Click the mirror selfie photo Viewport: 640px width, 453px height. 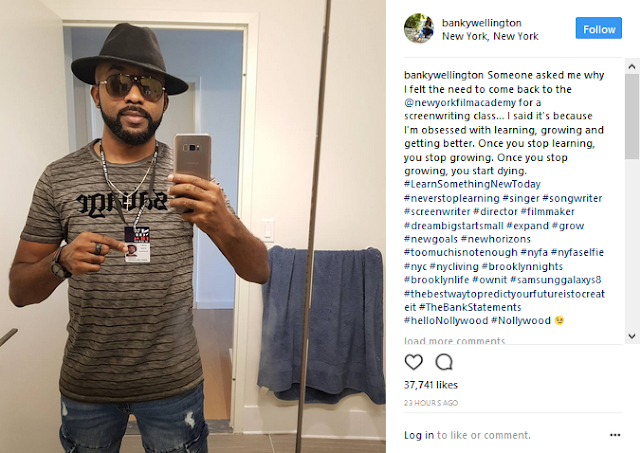[x=193, y=226]
